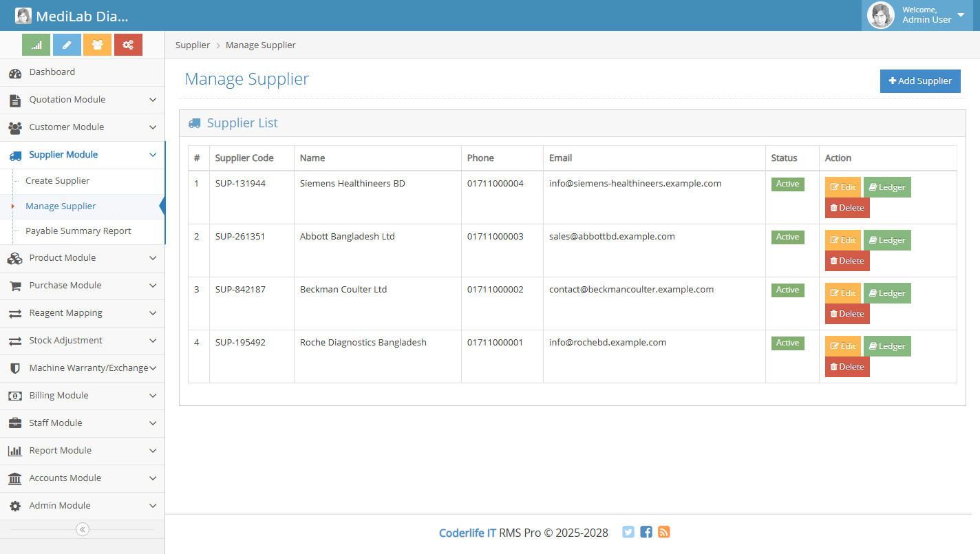
Task: Open Ledger for Abbott Bangladesh Ltd
Action: (x=887, y=240)
